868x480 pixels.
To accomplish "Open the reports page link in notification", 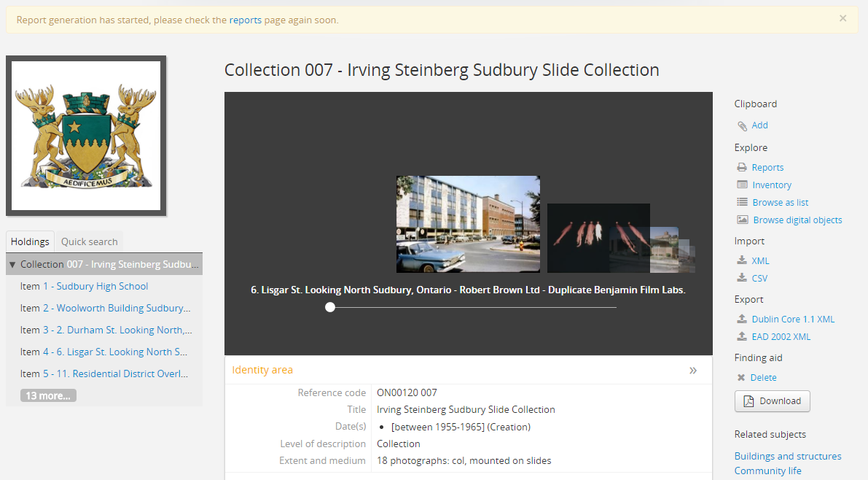I will click(x=245, y=20).
